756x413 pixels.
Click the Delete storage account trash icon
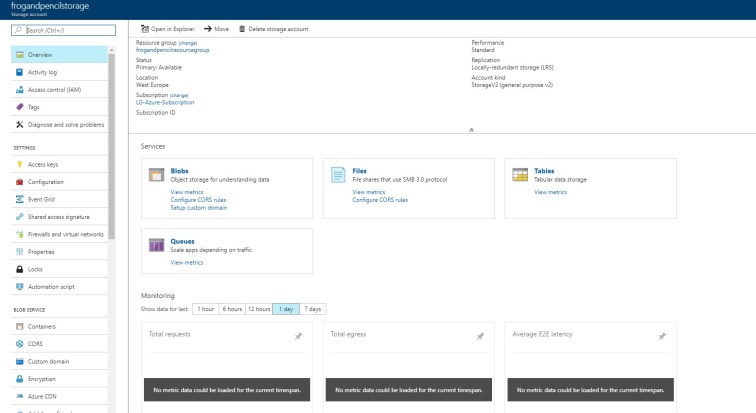pyautogui.click(x=242, y=29)
